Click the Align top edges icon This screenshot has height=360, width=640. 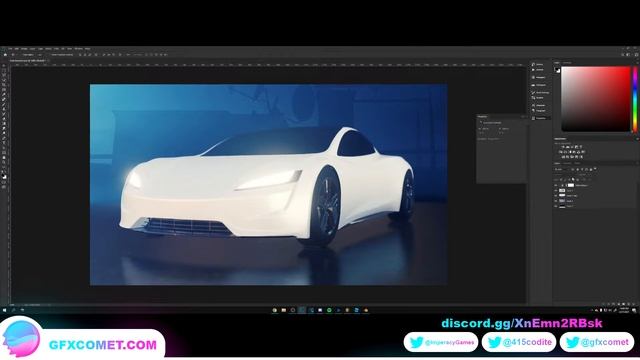click(x=104, y=54)
